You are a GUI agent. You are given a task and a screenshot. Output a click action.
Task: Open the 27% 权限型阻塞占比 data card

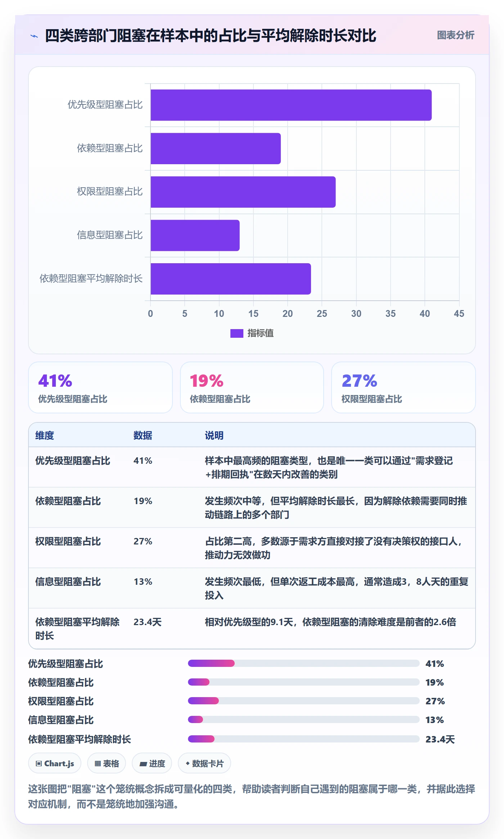click(403, 387)
